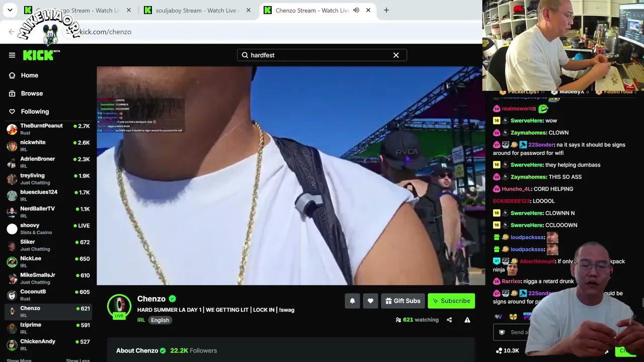Open MikeSmallsJr channel
The width and height of the screenshot is (644, 362).
[48, 279]
